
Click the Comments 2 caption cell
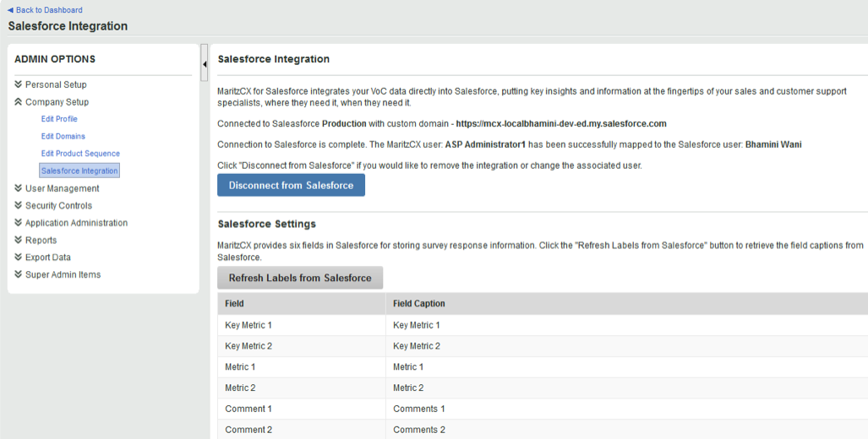626,430
